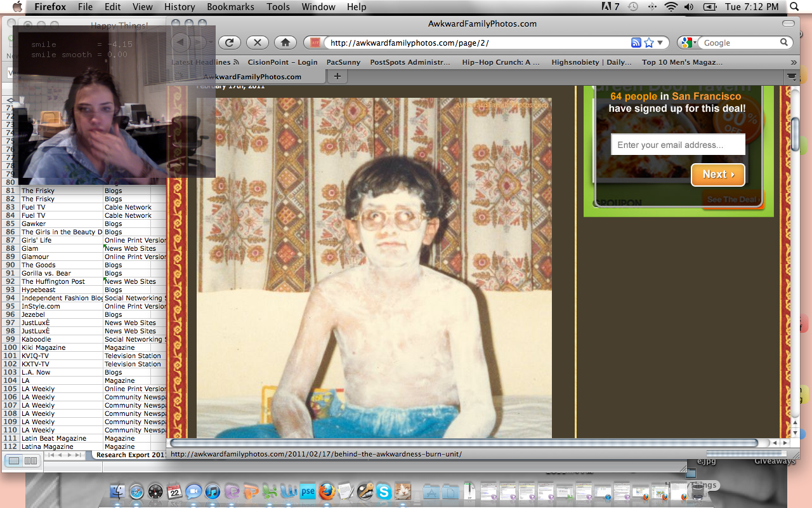
Task: Open the CisionPoint - Login bookmark
Action: [282, 62]
